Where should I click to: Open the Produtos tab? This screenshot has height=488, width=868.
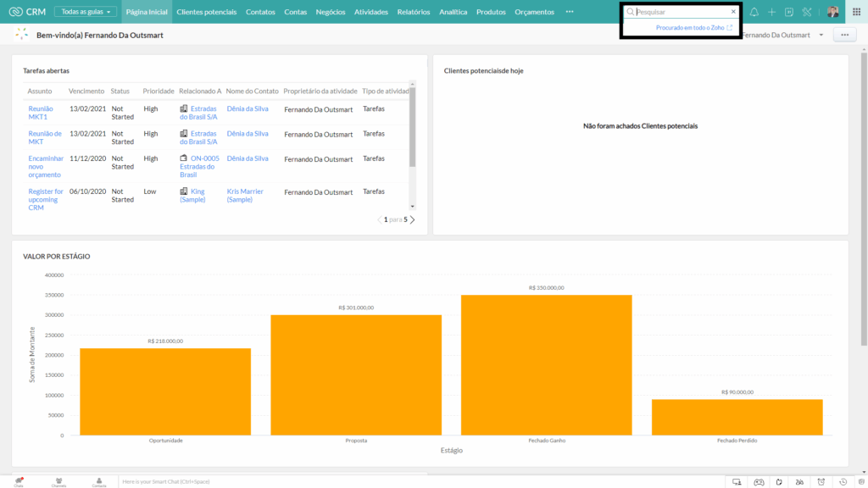click(491, 12)
